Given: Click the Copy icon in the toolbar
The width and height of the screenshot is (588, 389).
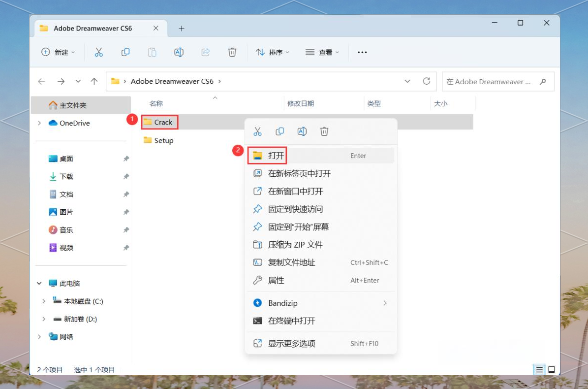Looking at the screenshot, I should pyautogui.click(x=125, y=52).
